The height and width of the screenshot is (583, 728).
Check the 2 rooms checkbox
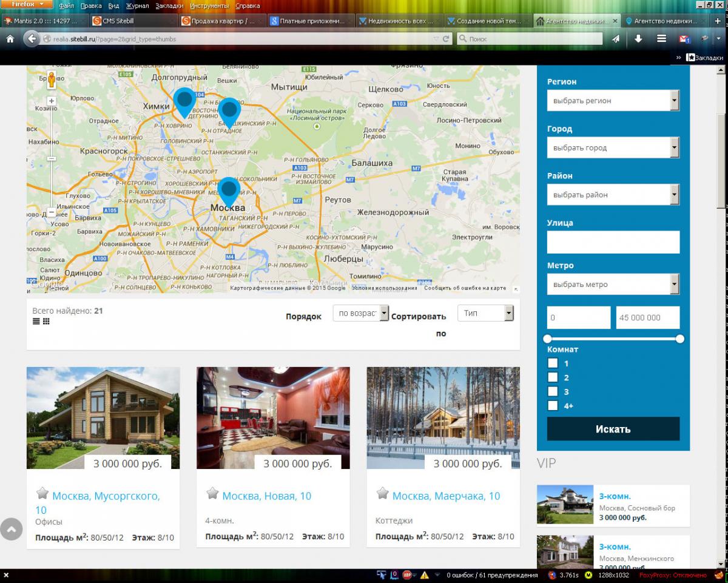point(553,377)
